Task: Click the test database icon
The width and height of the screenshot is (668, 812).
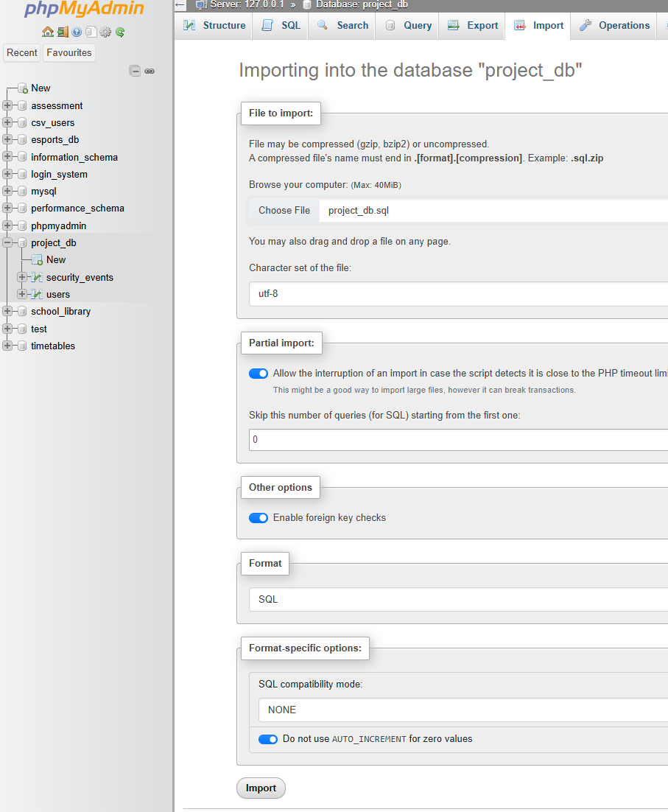Action: (22, 329)
